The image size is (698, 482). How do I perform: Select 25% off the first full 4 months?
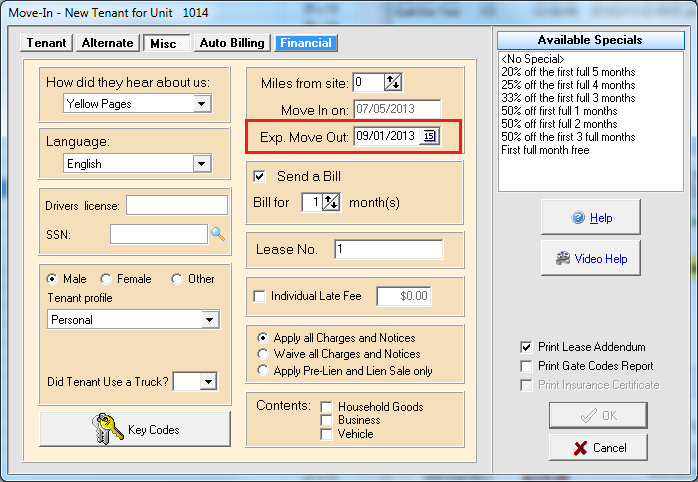(568, 85)
